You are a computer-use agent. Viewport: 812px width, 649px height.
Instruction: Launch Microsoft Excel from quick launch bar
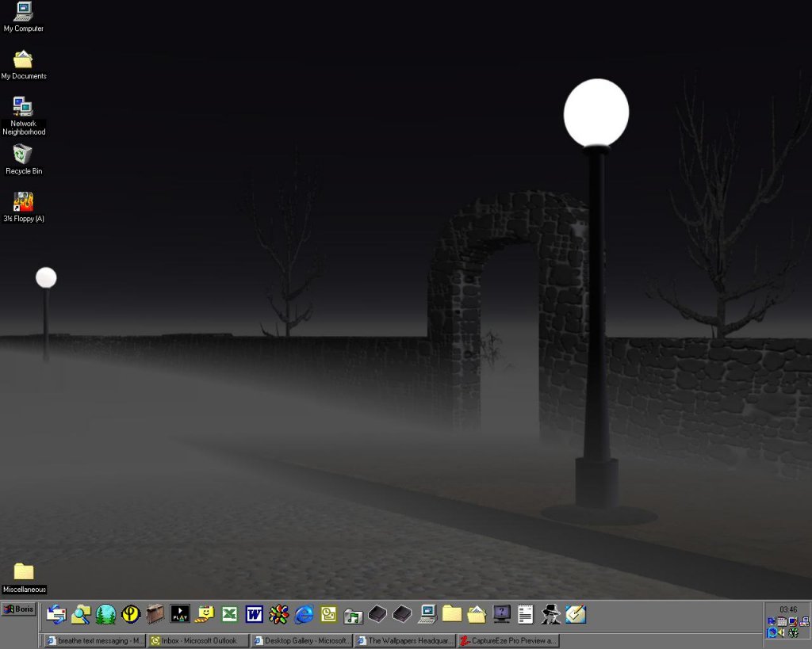(x=230, y=614)
